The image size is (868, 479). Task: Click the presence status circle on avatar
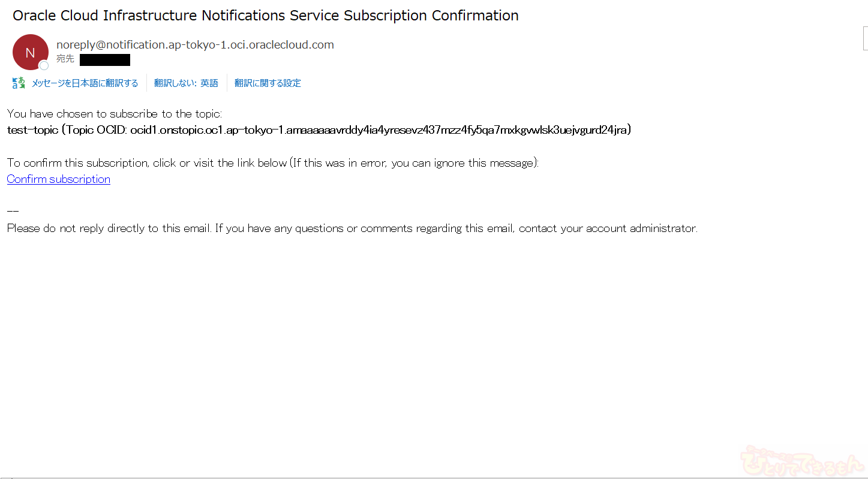tap(44, 65)
